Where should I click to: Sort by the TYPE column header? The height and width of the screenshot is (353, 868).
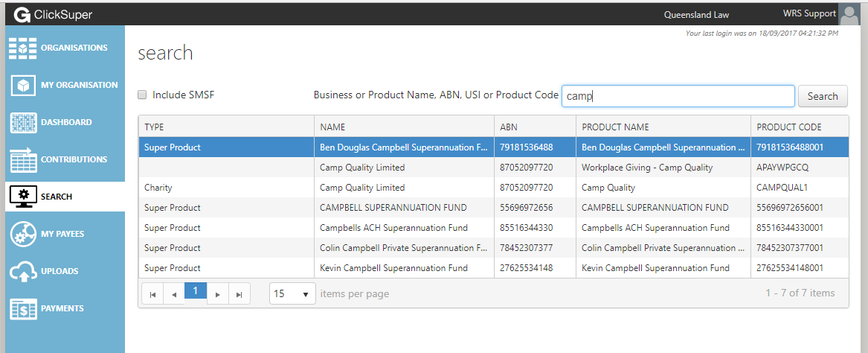pyautogui.click(x=226, y=127)
